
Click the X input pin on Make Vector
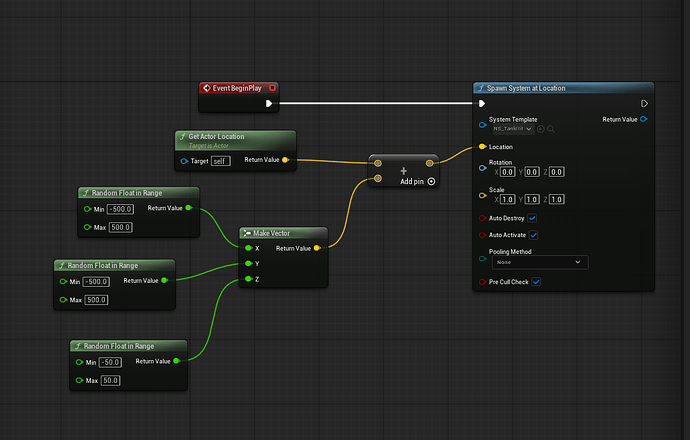pos(247,248)
